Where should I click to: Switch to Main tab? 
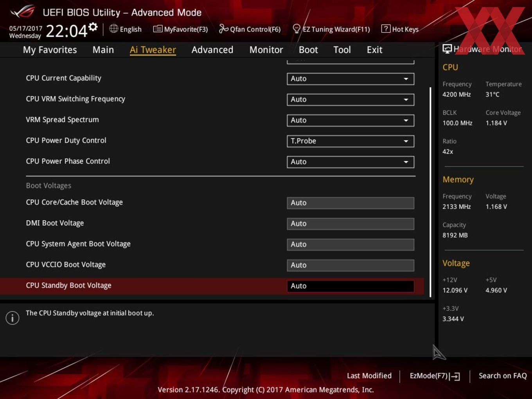103,50
